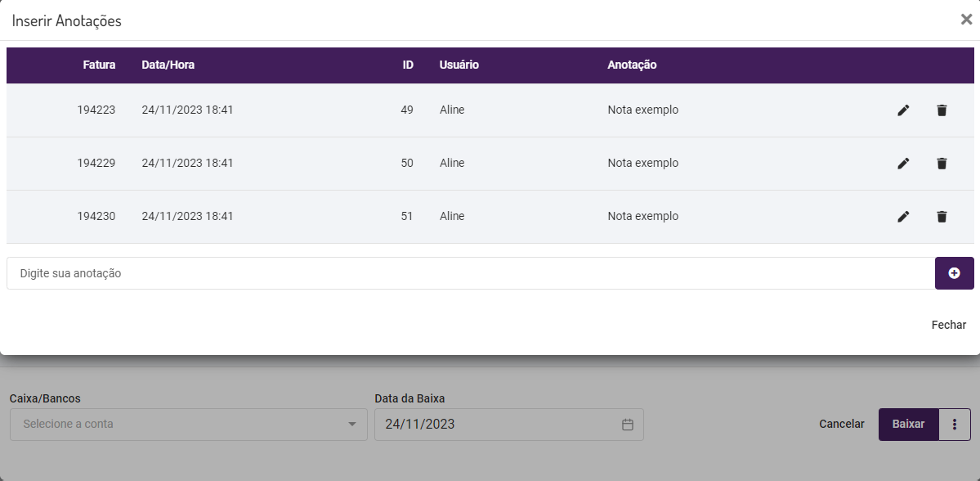Delete the annotation for invoice 194230

coord(942,217)
